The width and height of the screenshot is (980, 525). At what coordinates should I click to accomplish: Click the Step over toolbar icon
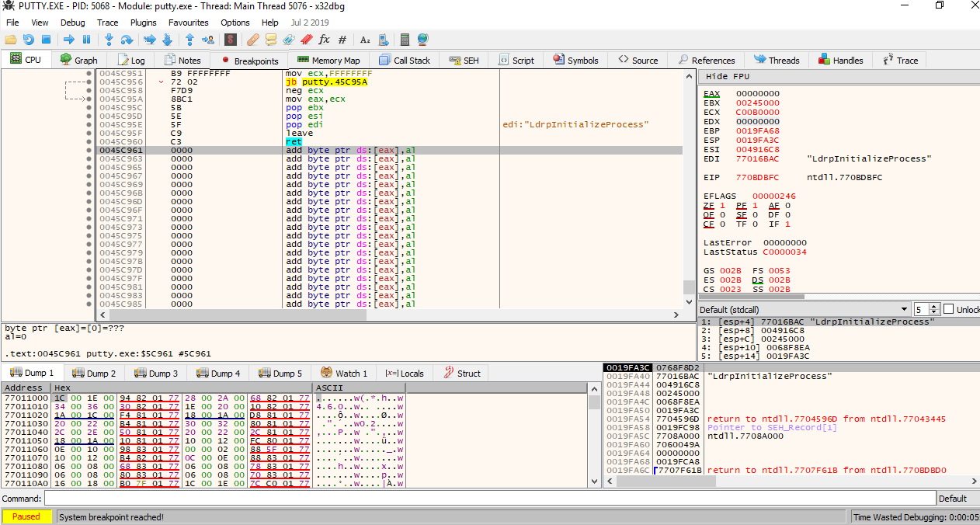pos(127,40)
